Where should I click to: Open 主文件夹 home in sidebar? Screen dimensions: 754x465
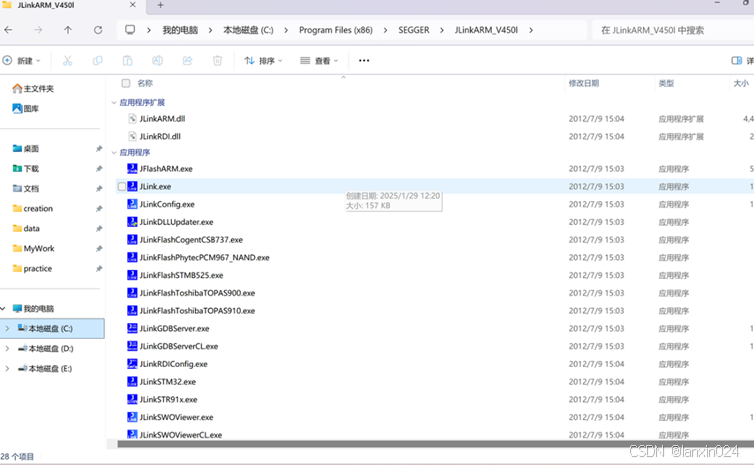(33, 88)
